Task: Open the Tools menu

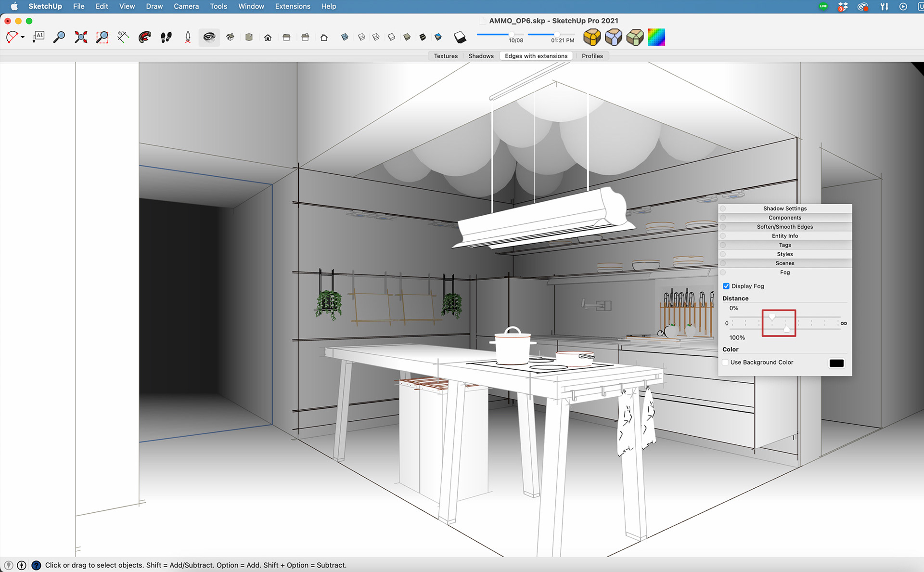Action: 218,6
